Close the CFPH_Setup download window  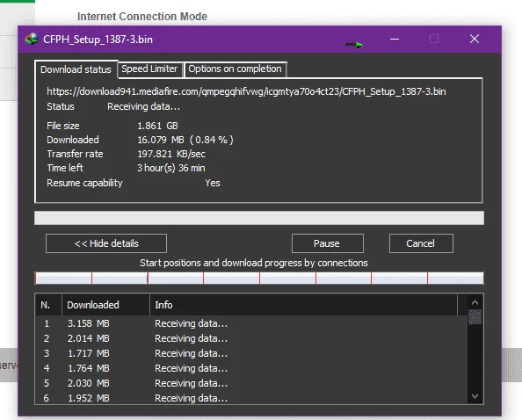point(475,39)
